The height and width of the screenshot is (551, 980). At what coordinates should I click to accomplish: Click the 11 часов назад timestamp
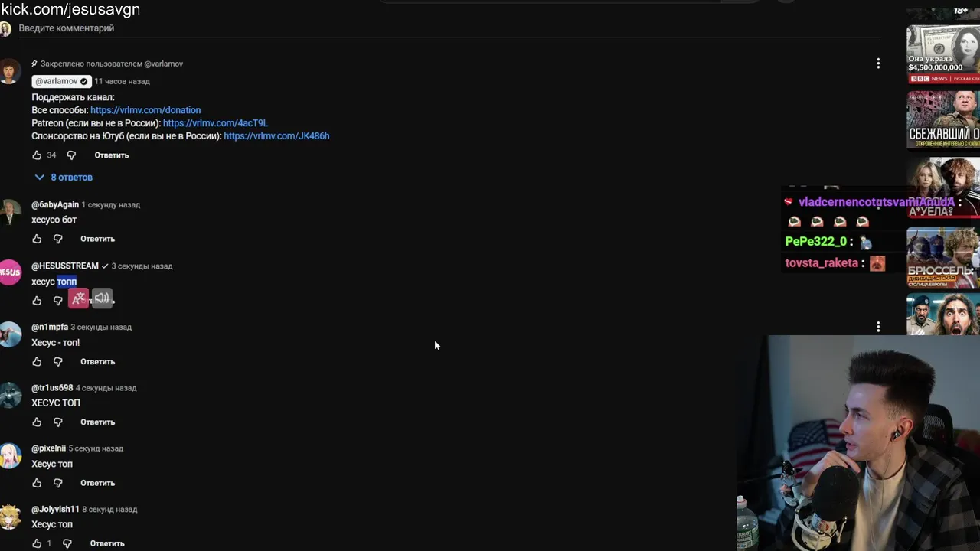(x=122, y=81)
